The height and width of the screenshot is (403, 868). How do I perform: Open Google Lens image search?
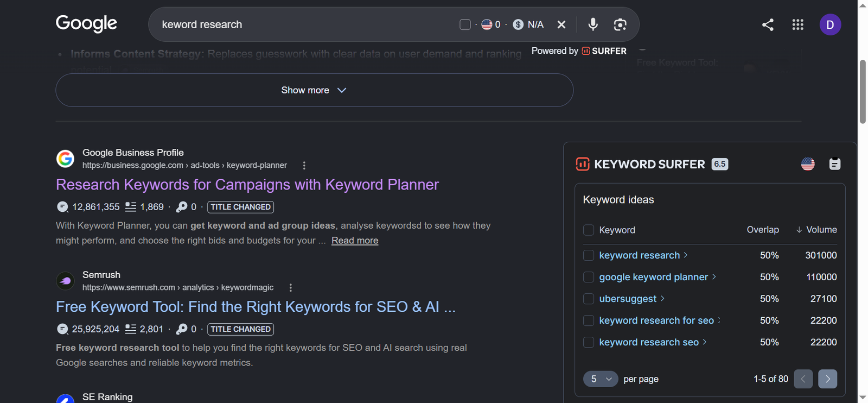(x=620, y=24)
